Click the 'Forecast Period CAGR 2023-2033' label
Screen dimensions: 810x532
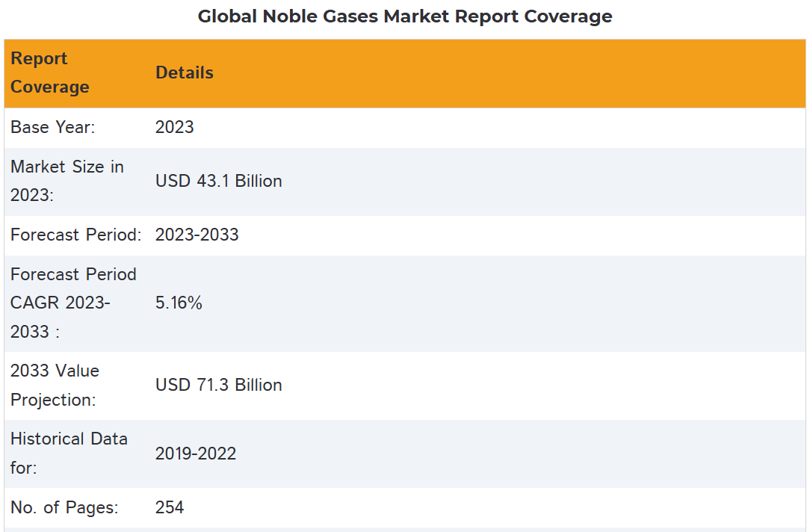pyautogui.click(x=73, y=303)
